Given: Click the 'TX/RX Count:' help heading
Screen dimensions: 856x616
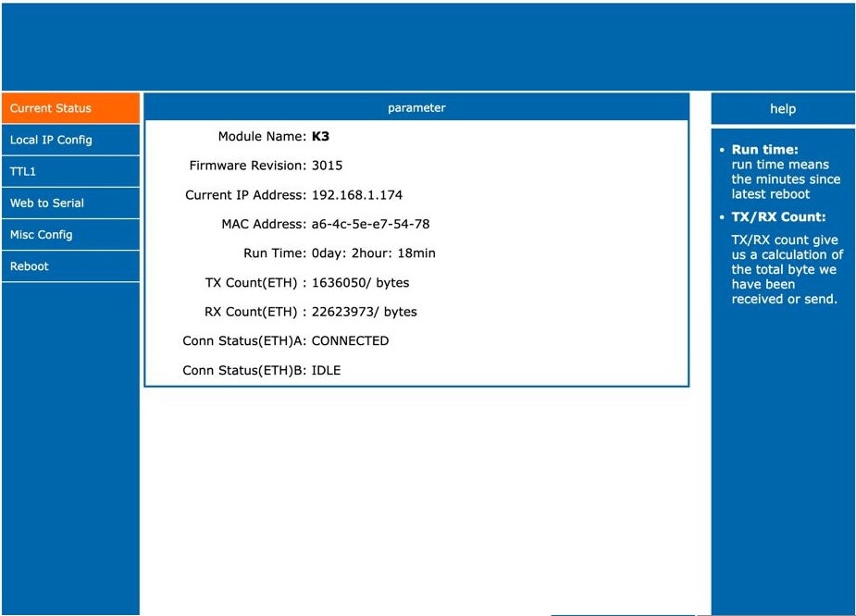Looking at the screenshot, I should pos(778,218).
